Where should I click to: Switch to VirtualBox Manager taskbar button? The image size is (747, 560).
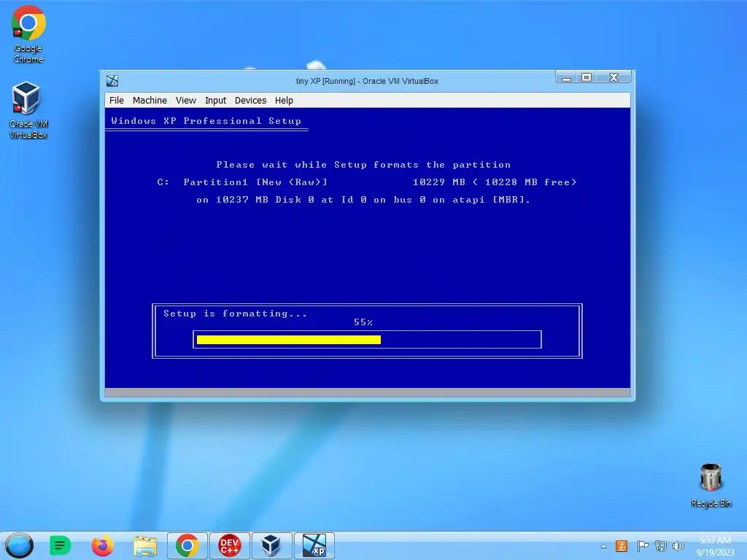pyautogui.click(x=271, y=545)
